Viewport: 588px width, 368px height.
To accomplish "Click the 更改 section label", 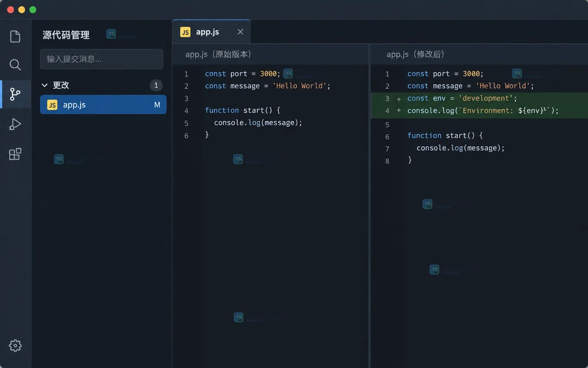I will point(61,85).
